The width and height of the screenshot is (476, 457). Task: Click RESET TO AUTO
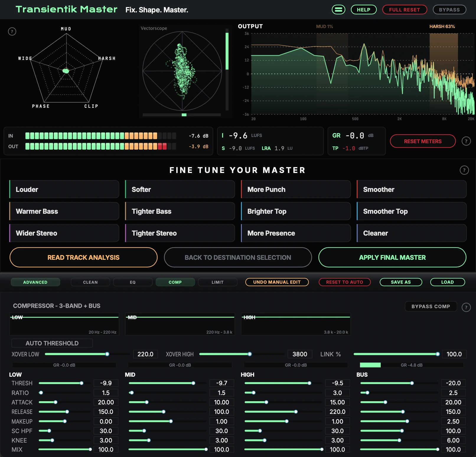(345, 282)
